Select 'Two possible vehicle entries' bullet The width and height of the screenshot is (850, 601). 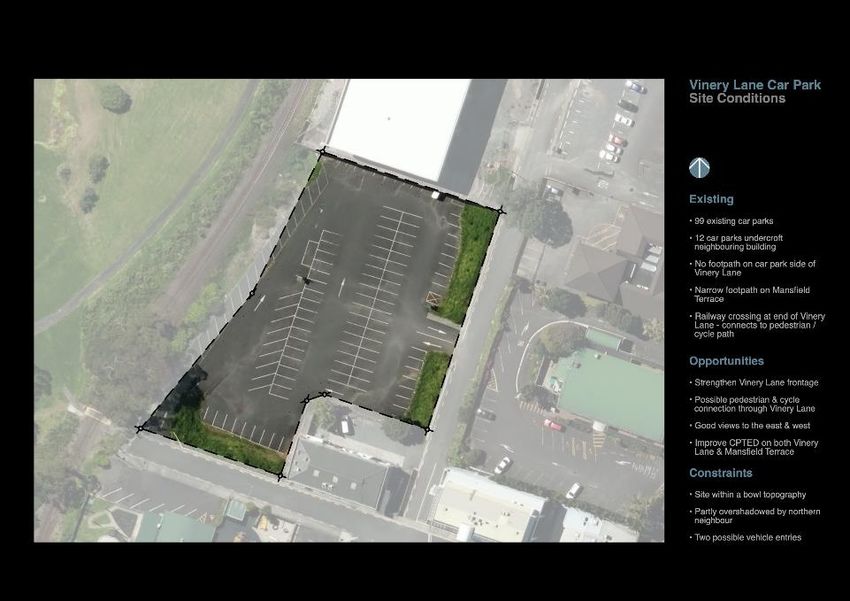745,538
